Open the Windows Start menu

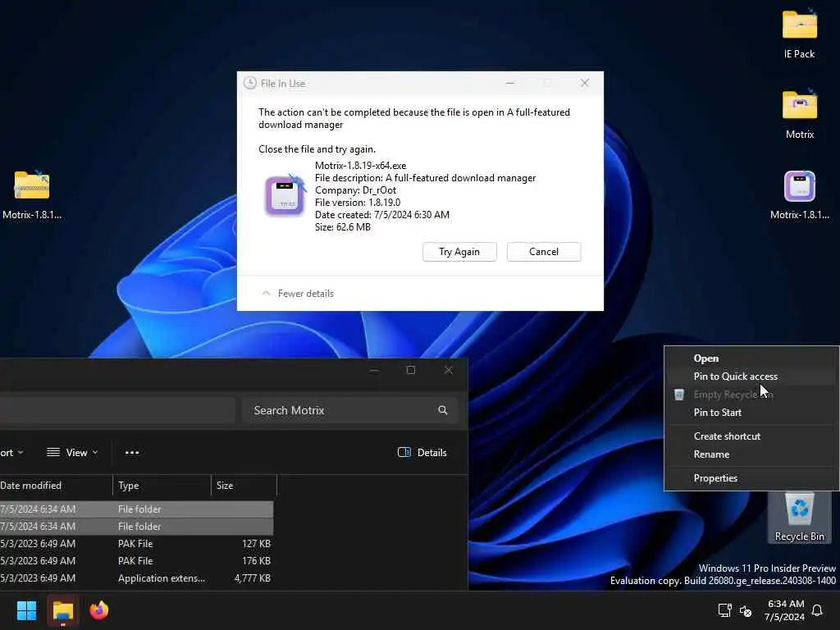click(27, 610)
